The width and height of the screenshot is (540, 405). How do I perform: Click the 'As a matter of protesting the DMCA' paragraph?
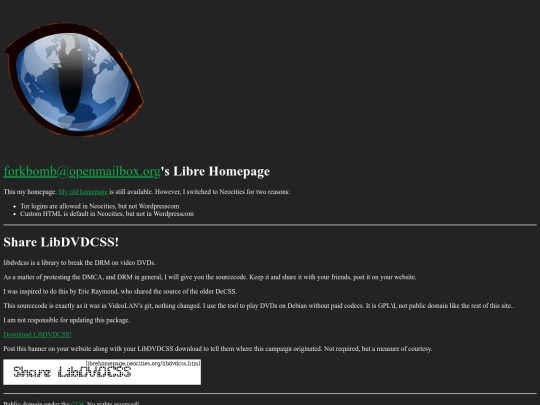[210, 277]
